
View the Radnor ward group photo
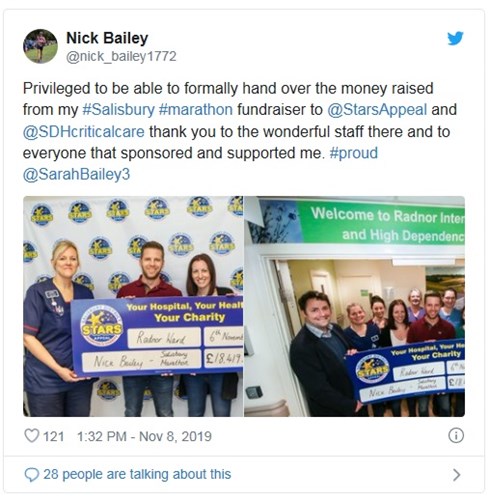click(355, 306)
